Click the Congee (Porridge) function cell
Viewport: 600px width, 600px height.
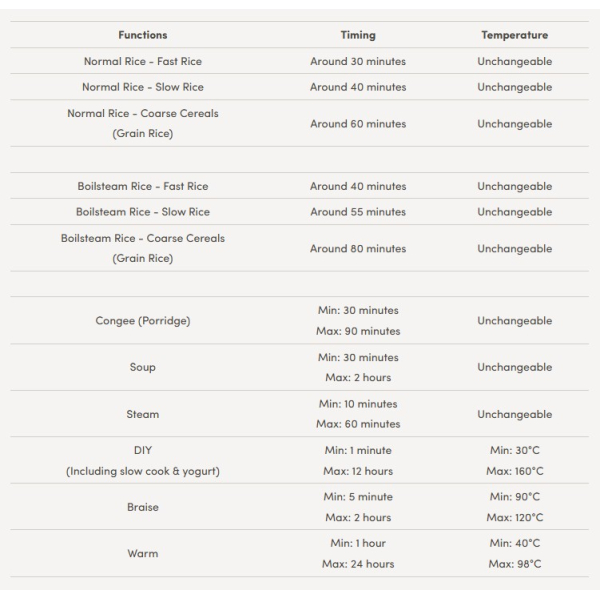[143, 321]
